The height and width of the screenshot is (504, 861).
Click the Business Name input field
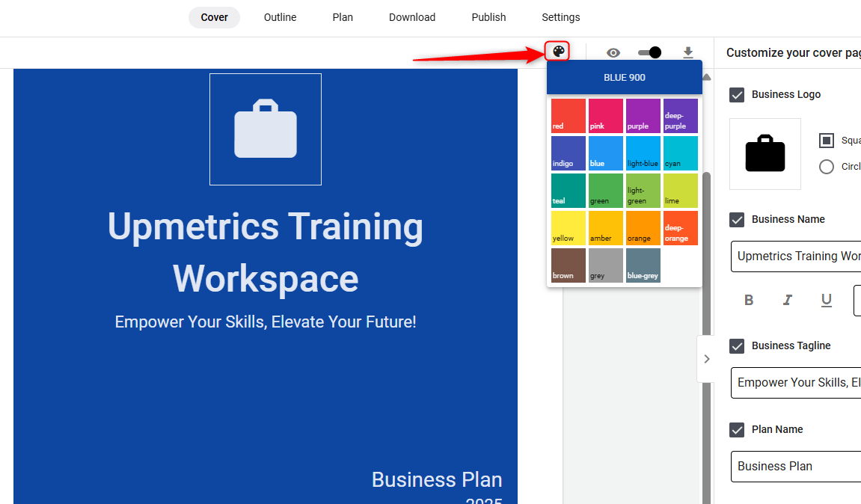(796, 256)
